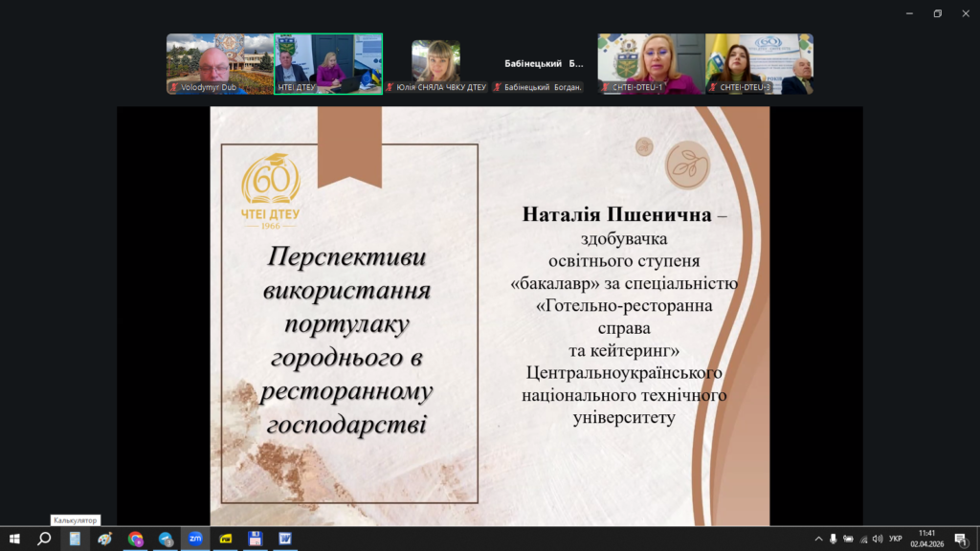Open the notification center with badge
Viewport: 980px width, 551px height.
pyautogui.click(x=960, y=539)
